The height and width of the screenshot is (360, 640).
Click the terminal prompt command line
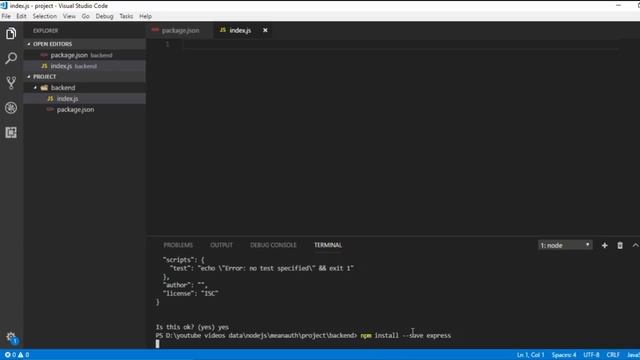pyautogui.click(x=303, y=336)
